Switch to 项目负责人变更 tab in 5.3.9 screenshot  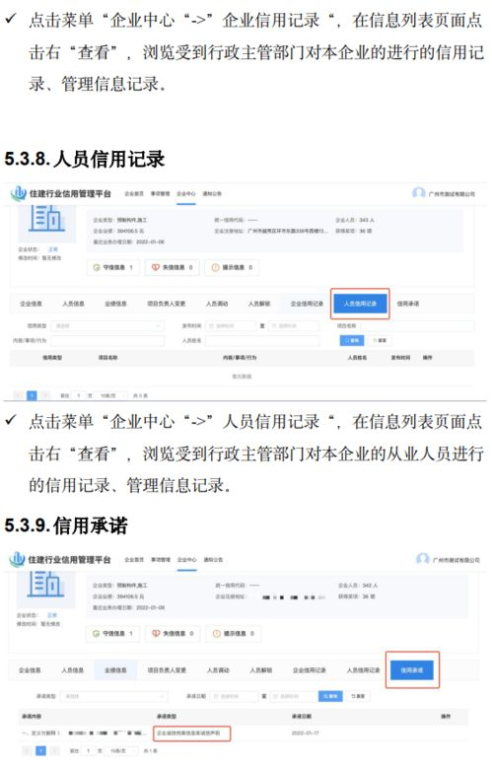pos(167,670)
